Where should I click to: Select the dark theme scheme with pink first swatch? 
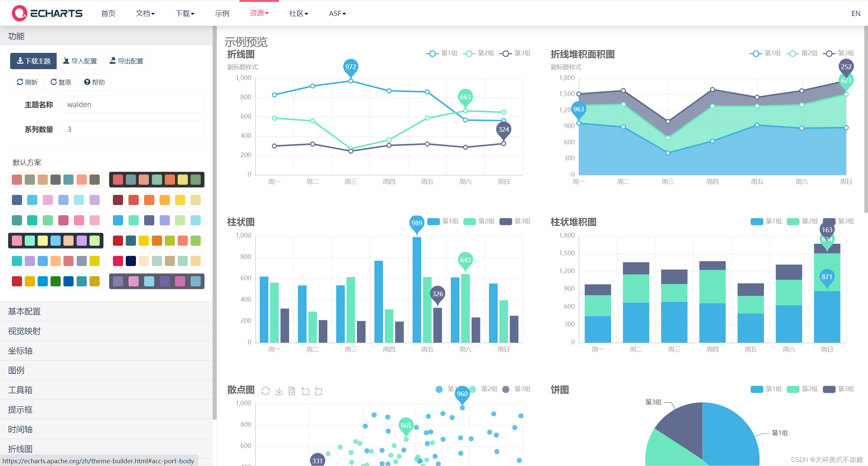(56, 241)
